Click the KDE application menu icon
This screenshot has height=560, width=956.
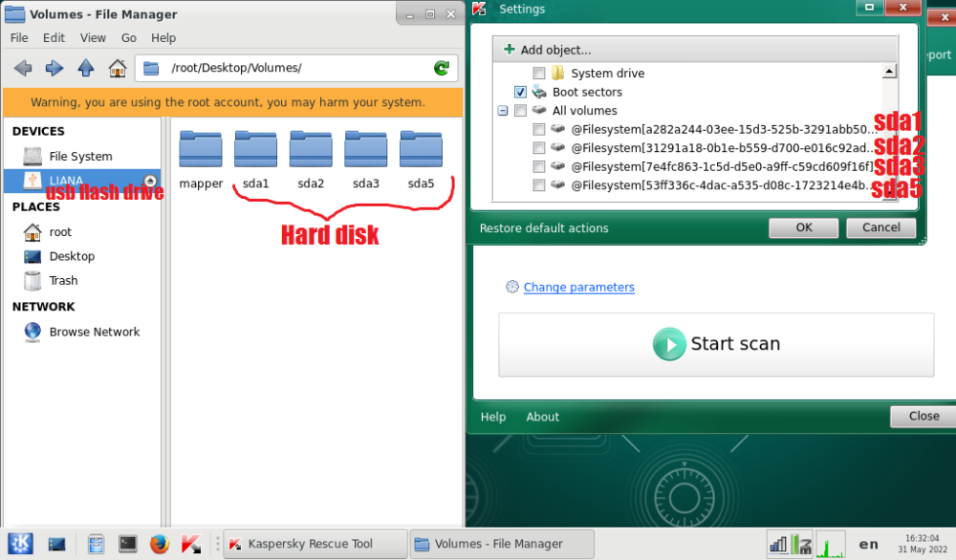point(20,544)
